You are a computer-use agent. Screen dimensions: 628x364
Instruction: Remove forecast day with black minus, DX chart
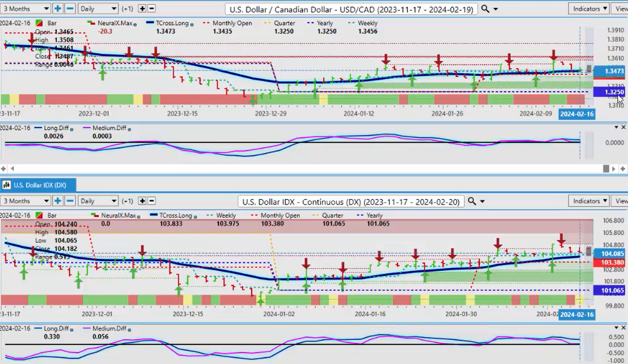152,201
